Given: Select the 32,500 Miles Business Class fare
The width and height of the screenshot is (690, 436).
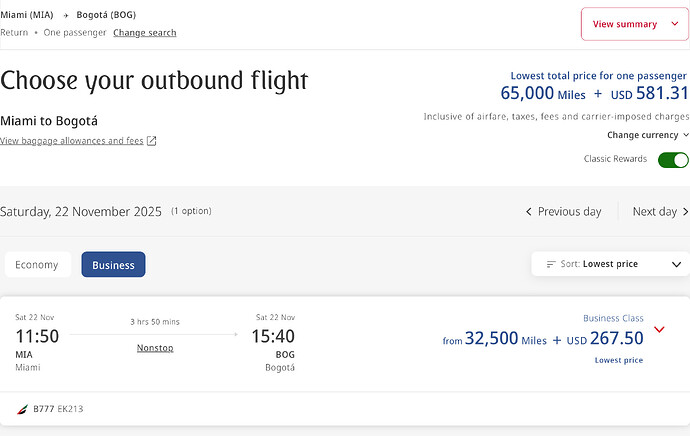Looking at the screenshot, I should 543,338.
